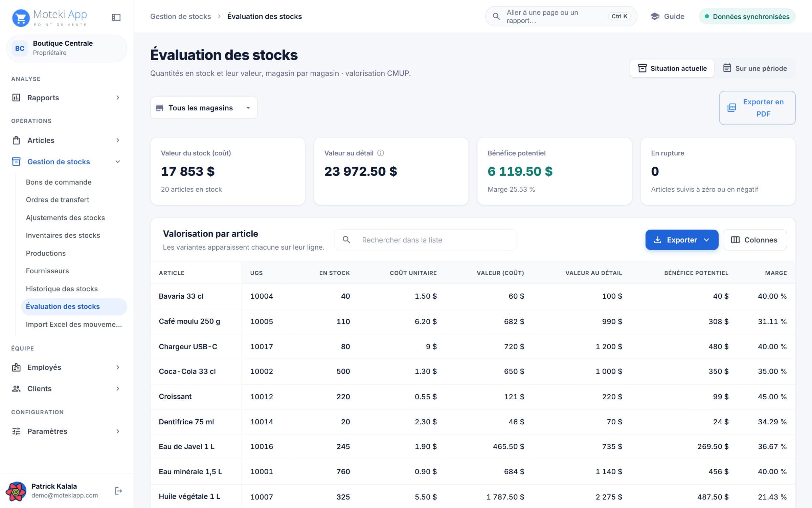Expand the Employés menu chevron
The image size is (812, 508).
118,367
